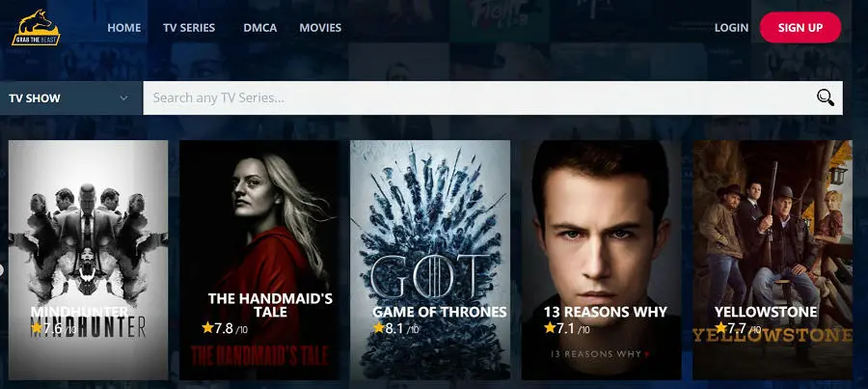The image size is (868, 389).
Task: Go to the TV SERIES page
Action: point(189,28)
